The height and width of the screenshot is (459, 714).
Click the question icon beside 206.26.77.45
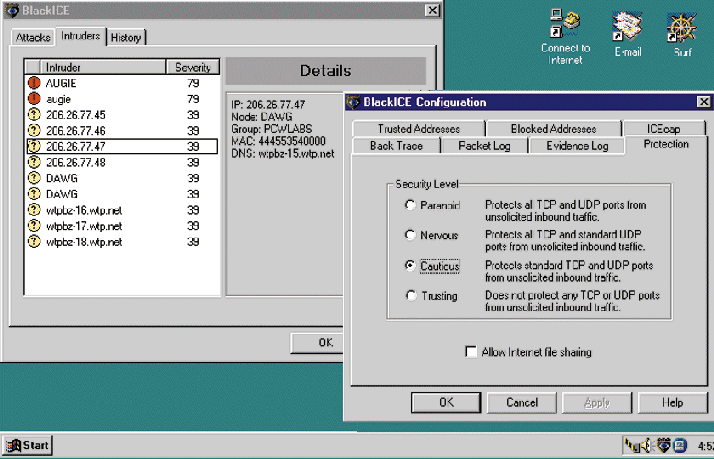(x=34, y=115)
